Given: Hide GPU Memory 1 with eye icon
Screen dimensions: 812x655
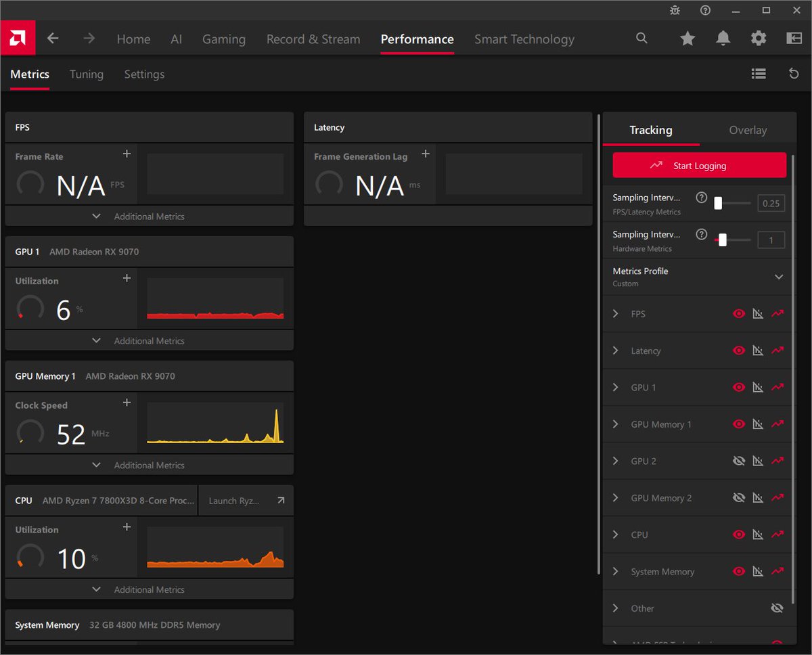Looking at the screenshot, I should click(739, 424).
